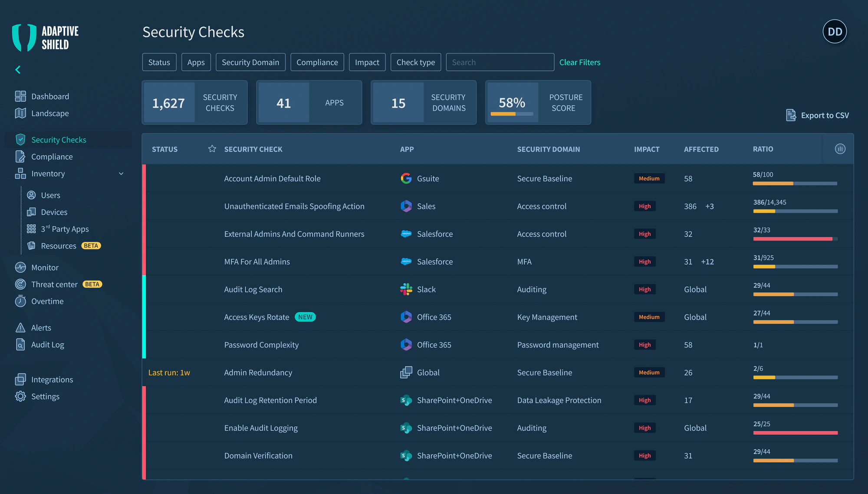
Task: Click the NEW badge on Access Keys Rotate
Action: [x=305, y=317]
